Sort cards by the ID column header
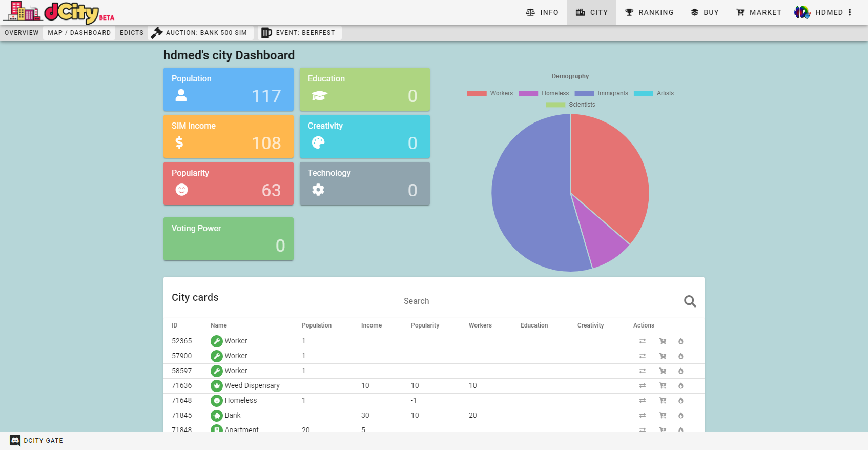This screenshot has width=868, height=450. [174, 325]
